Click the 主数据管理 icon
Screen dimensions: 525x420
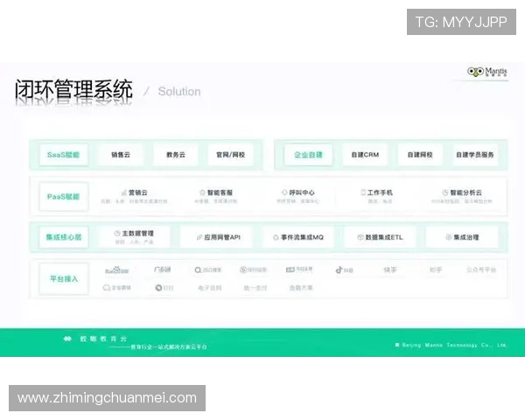(117, 233)
